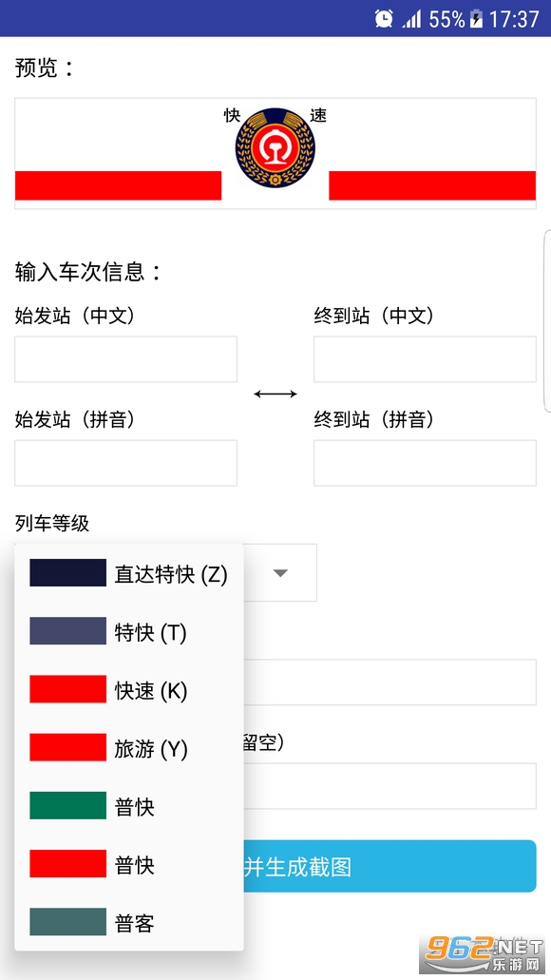Tap the train sign preview banner
The width and height of the screenshot is (551, 980).
pyautogui.click(x=275, y=153)
